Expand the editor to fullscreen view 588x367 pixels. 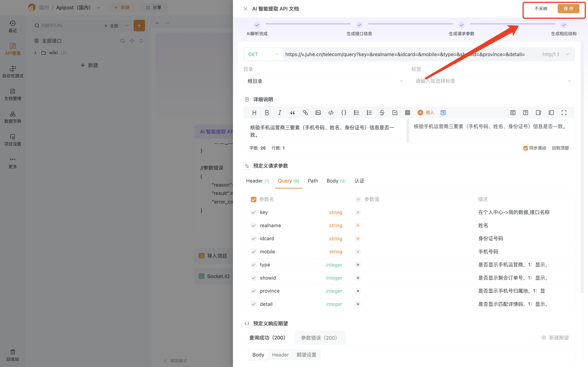(564, 112)
